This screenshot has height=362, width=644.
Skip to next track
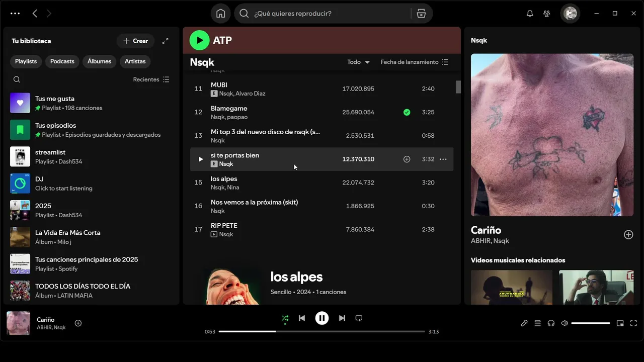tap(342, 318)
